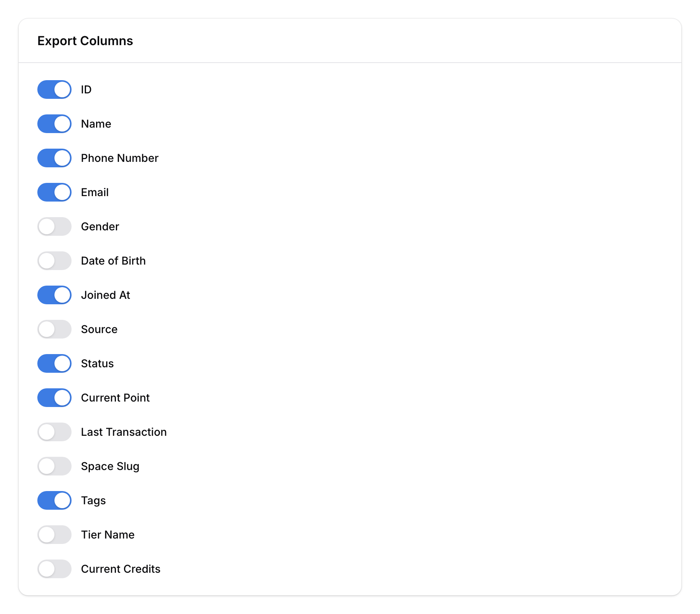
Task: Disable the Joined At toggle
Action: coord(54,295)
